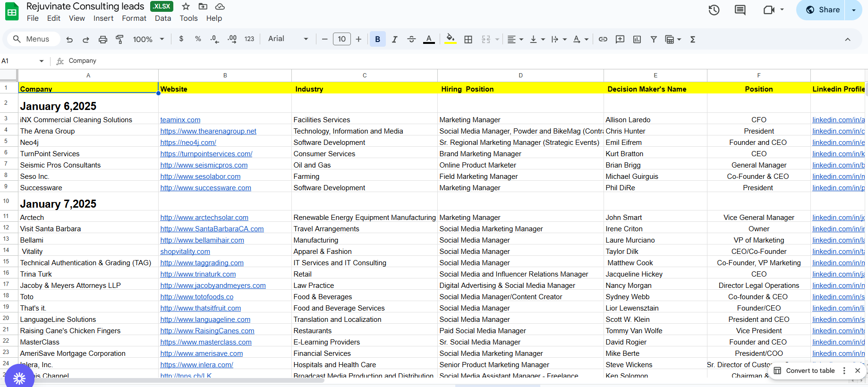The width and height of the screenshot is (868, 387).
Task: Open the fill color picker
Action: coord(451,40)
